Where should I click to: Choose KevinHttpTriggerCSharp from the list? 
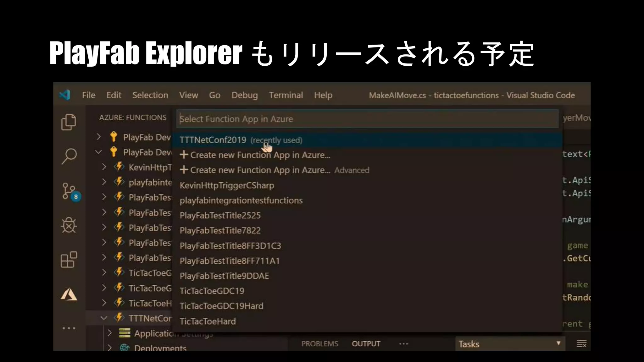pos(367,185)
